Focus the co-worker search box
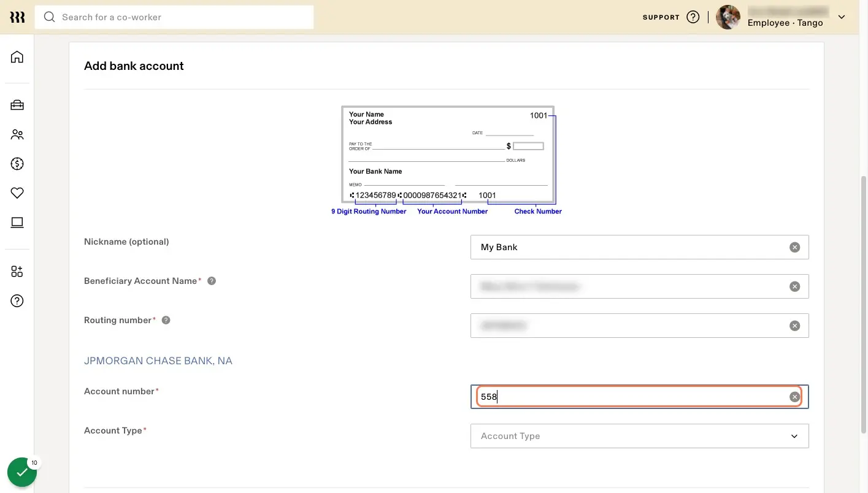Image resolution: width=868 pixels, height=493 pixels. (x=174, y=17)
